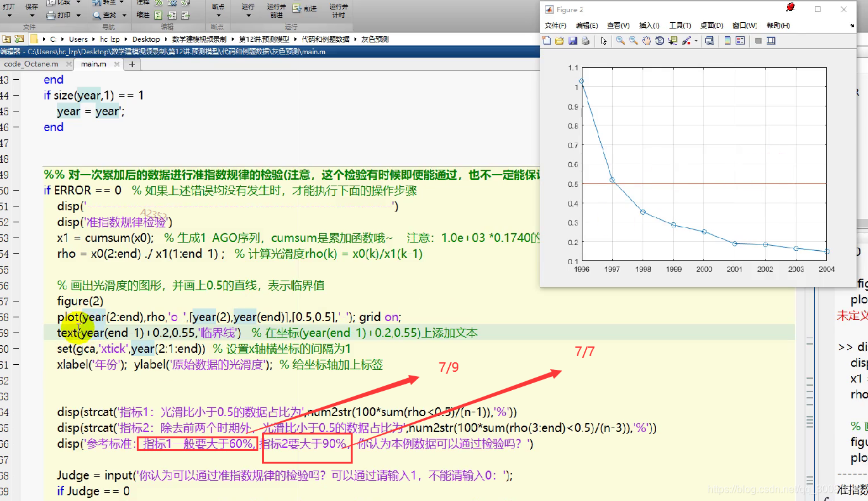
Task: Click 前进 advance button
Action: [x=305, y=8]
